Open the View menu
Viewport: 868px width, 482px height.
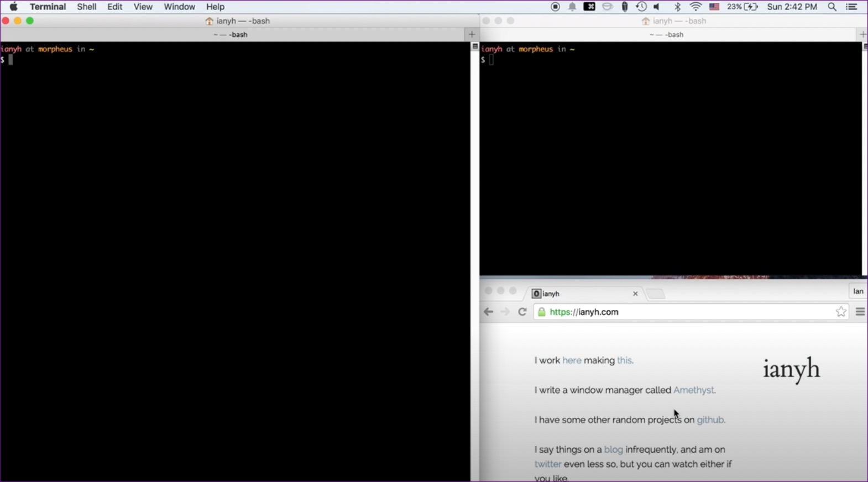(x=143, y=7)
